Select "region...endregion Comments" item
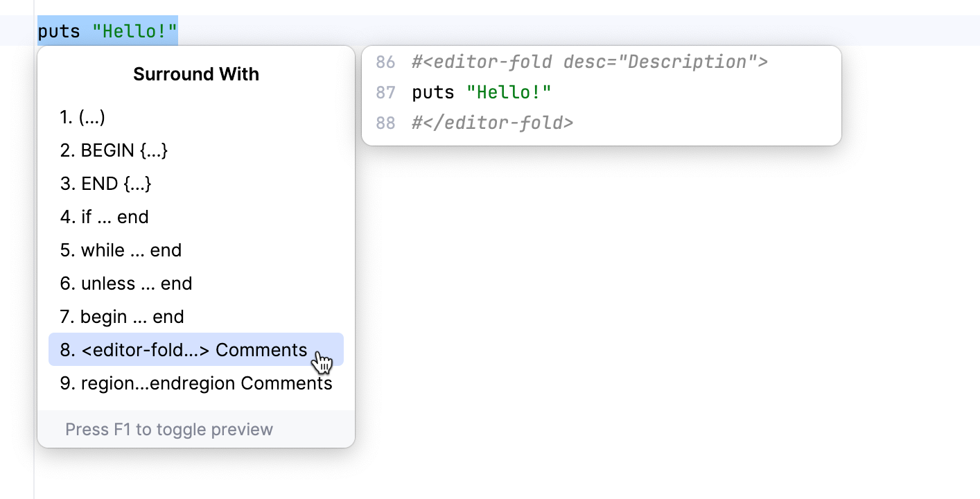Image resolution: width=980 pixels, height=499 pixels. coord(196,383)
